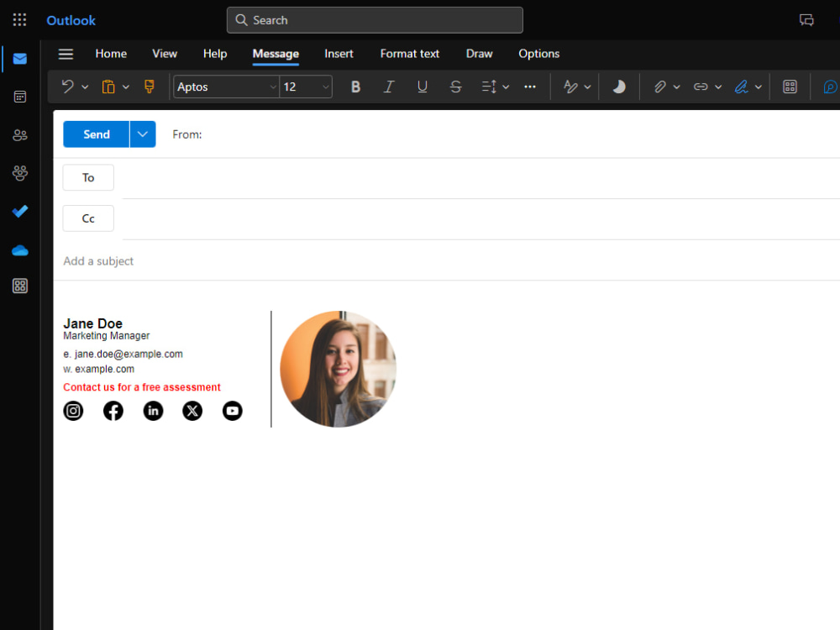
Task: Open OneDrive from the sidebar
Action: tap(19, 250)
